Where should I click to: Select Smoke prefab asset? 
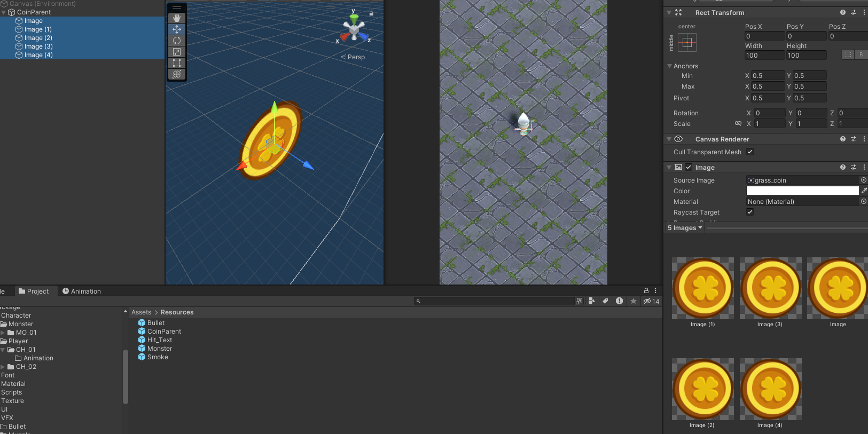pos(153,357)
